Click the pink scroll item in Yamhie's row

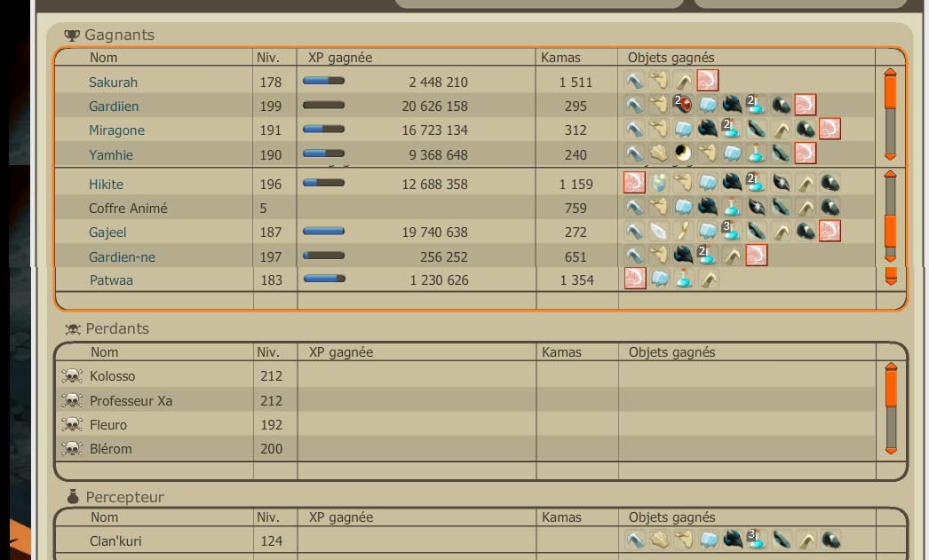click(806, 154)
